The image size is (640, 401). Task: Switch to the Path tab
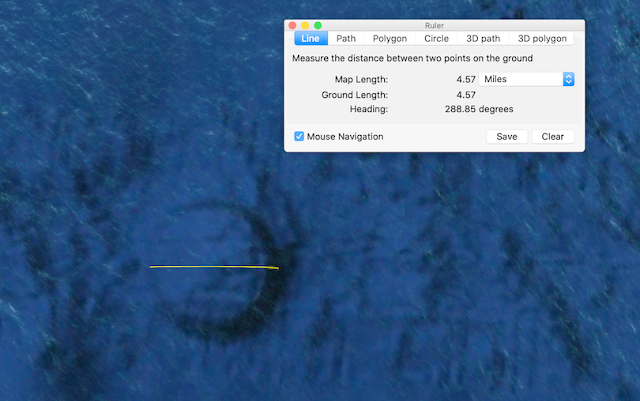[346, 38]
